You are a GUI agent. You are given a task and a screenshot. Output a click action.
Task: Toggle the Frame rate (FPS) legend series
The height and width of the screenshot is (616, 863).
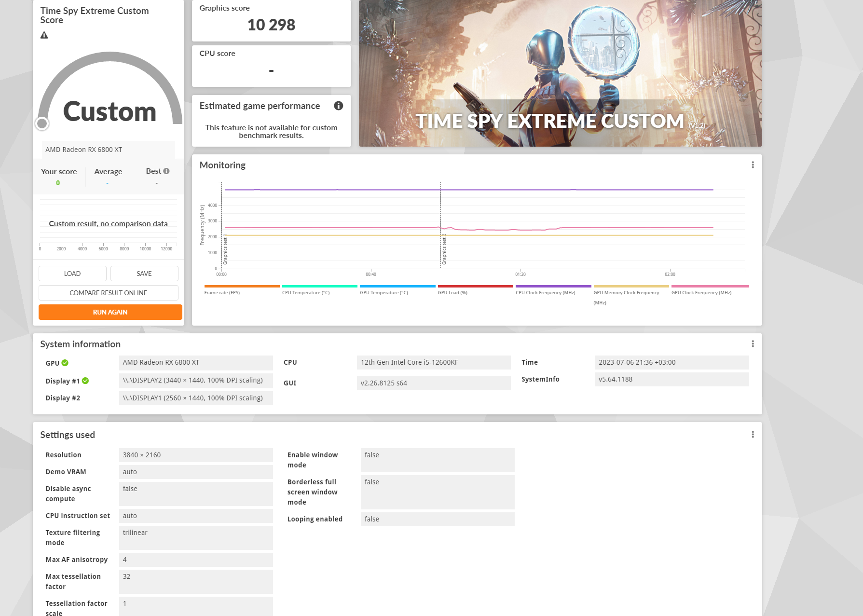point(242,289)
